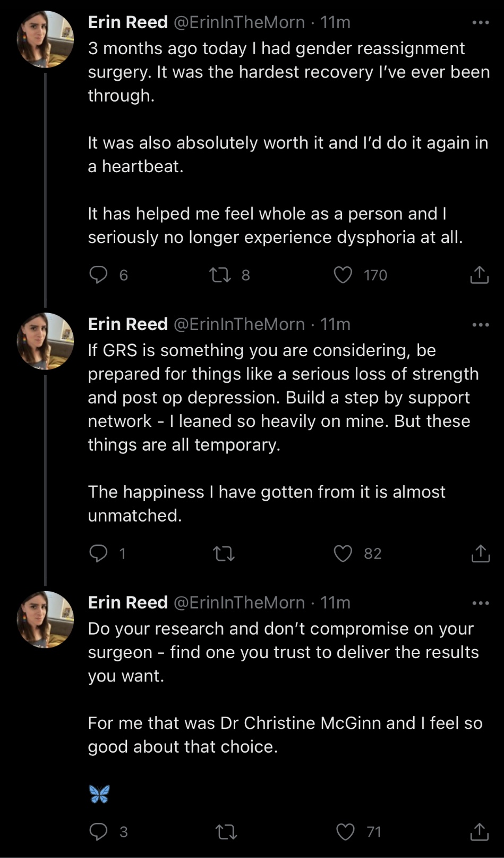The width and height of the screenshot is (504, 858).
Task: Retweet the first tweet with 8 retweets
Action: pos(220,275)
